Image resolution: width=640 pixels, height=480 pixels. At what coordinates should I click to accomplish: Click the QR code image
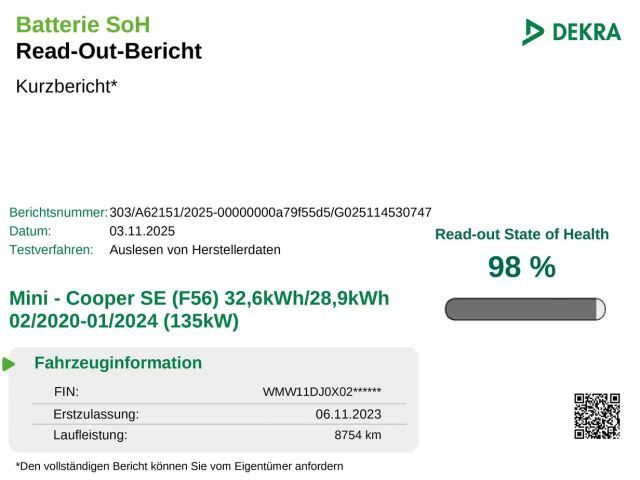(x=597, y=416)
